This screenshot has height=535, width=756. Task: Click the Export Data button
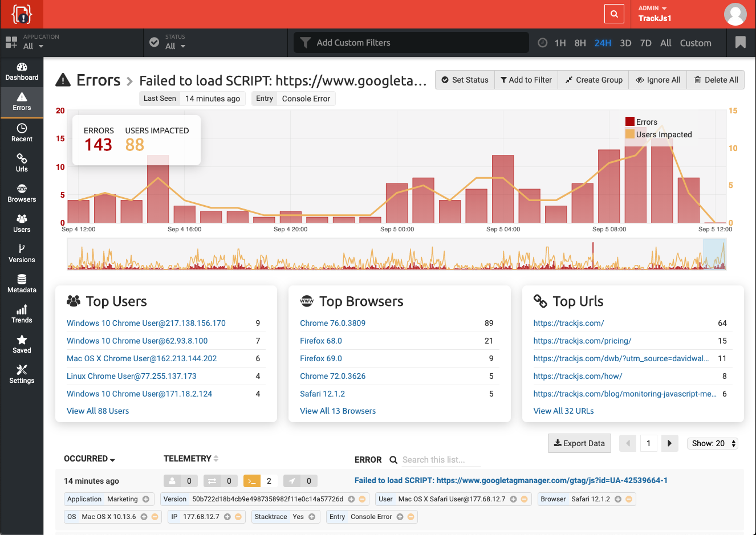[579, 443]
